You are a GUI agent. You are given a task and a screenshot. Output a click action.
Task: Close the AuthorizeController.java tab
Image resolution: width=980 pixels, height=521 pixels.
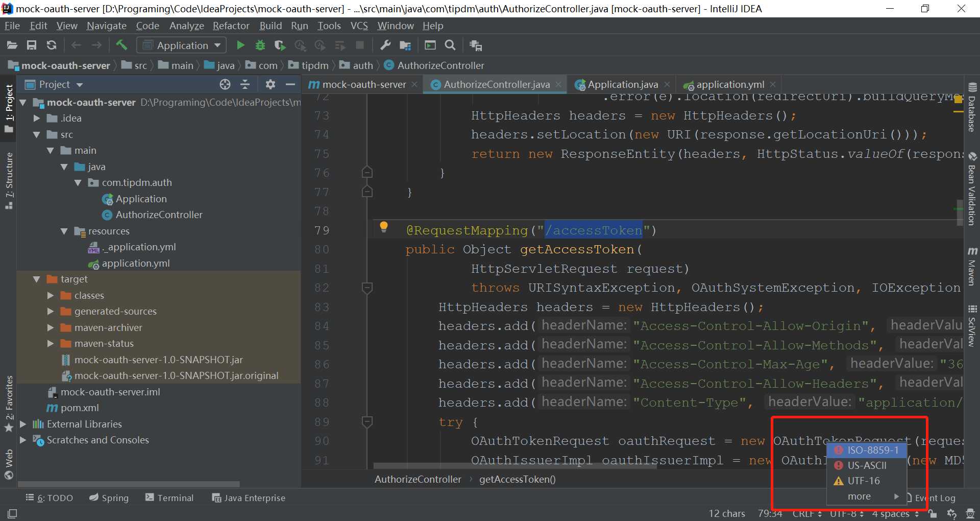pyautogui.click(x=558, y=84)
